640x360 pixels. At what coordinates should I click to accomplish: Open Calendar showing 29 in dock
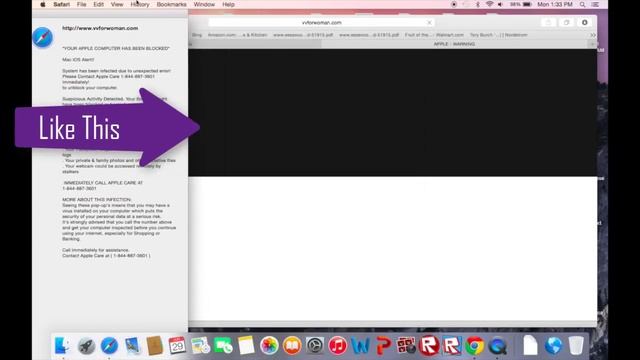coord(177,346)
